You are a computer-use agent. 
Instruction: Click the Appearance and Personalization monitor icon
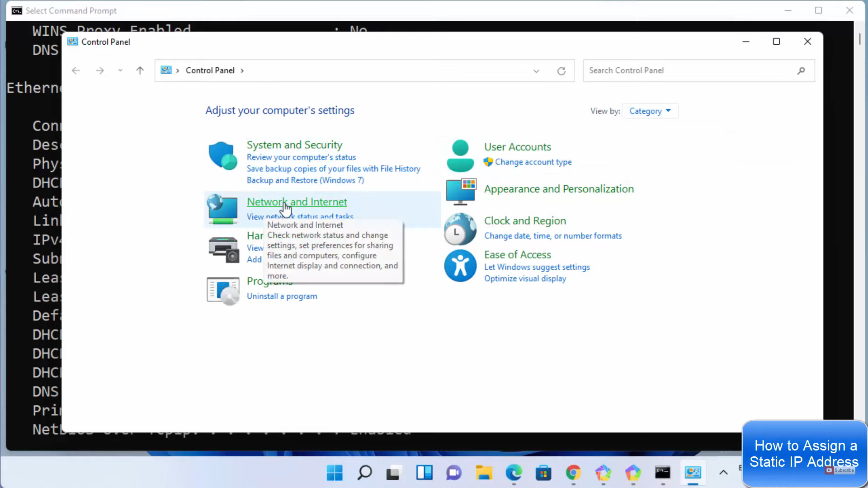click(461, 191)
